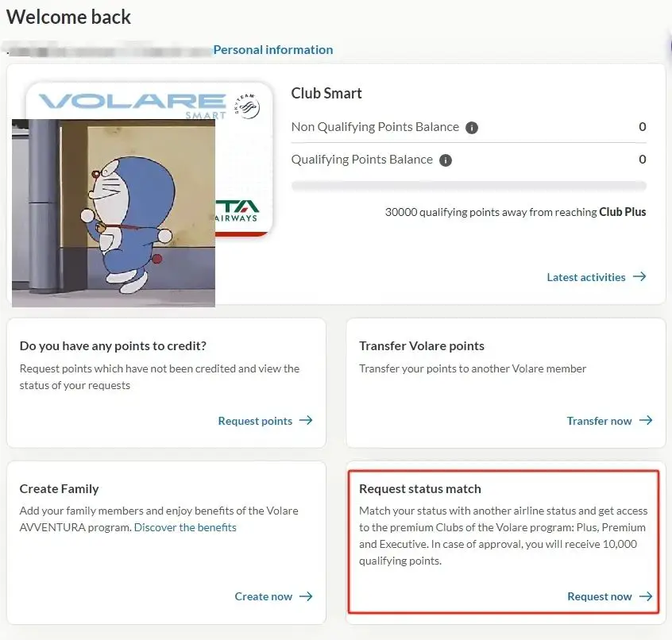Open the Discover the benefits link
The image size is (672, 640).
coord(185,527)
